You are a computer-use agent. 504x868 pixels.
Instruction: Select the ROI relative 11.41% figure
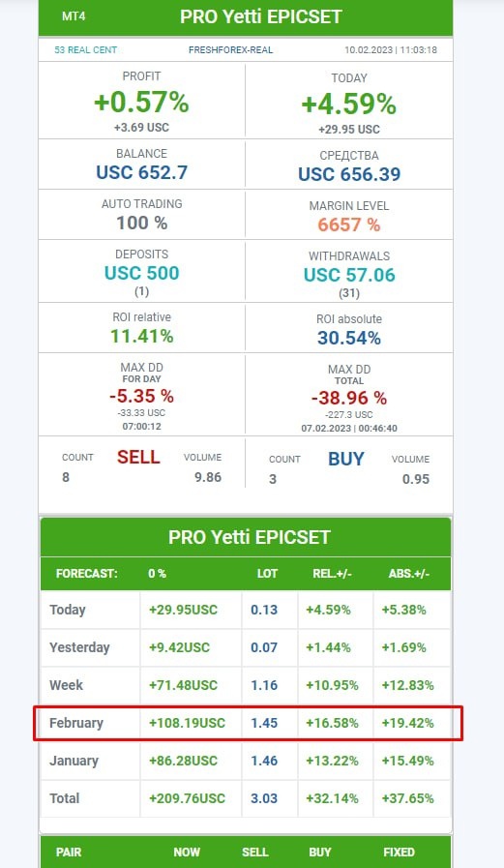(141, 336)
